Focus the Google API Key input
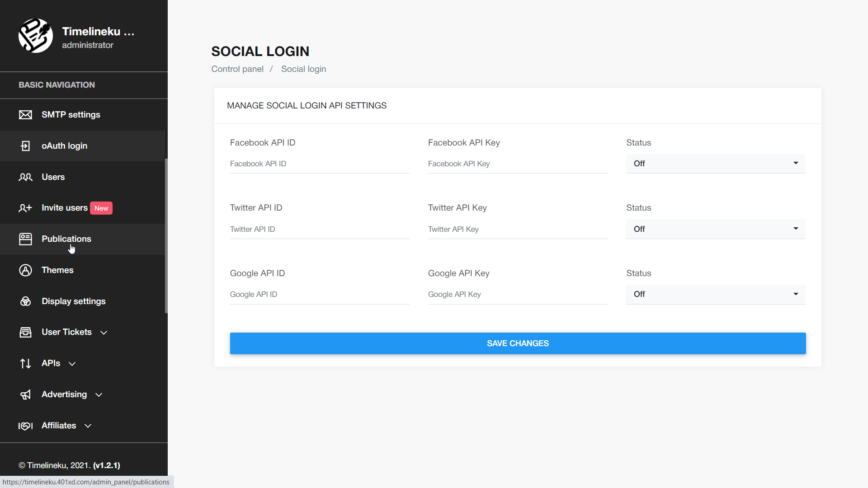The image size is (868, 488). click(517, 295)
